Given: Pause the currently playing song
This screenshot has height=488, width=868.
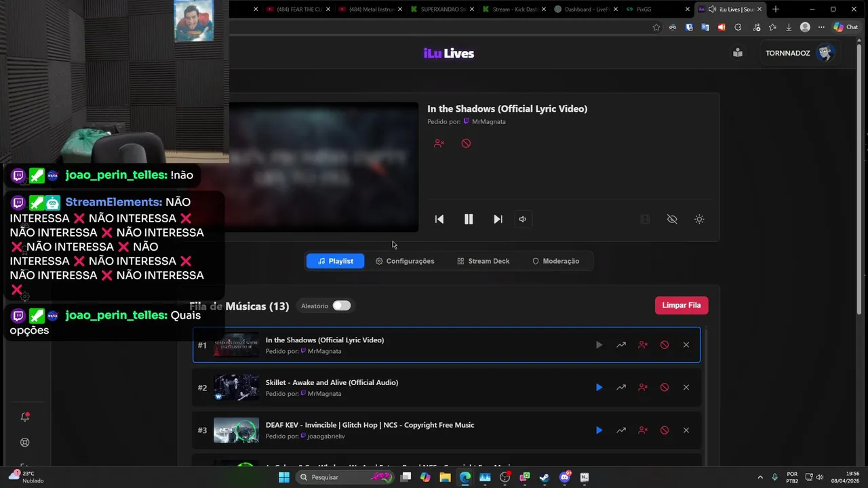Looking at the screenshot, I should point(469,219).
